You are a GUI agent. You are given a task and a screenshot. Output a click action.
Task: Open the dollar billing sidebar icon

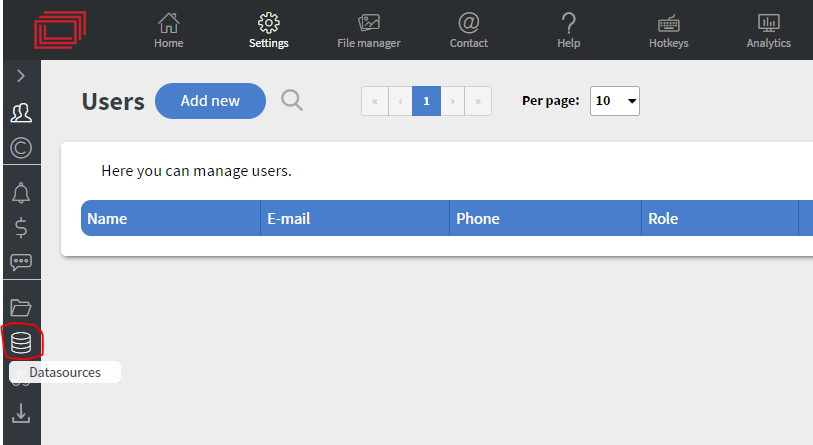pyautogui.click(x=21, y=227)
